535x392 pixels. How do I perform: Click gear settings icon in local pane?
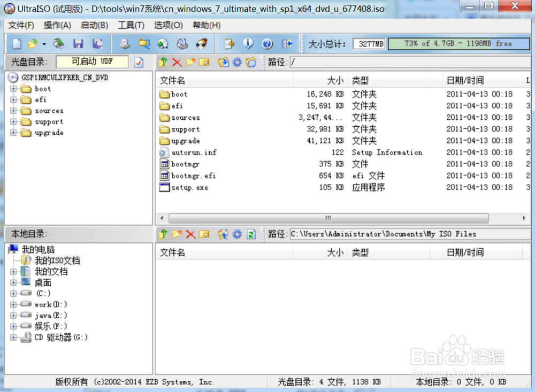pos(237,234)
